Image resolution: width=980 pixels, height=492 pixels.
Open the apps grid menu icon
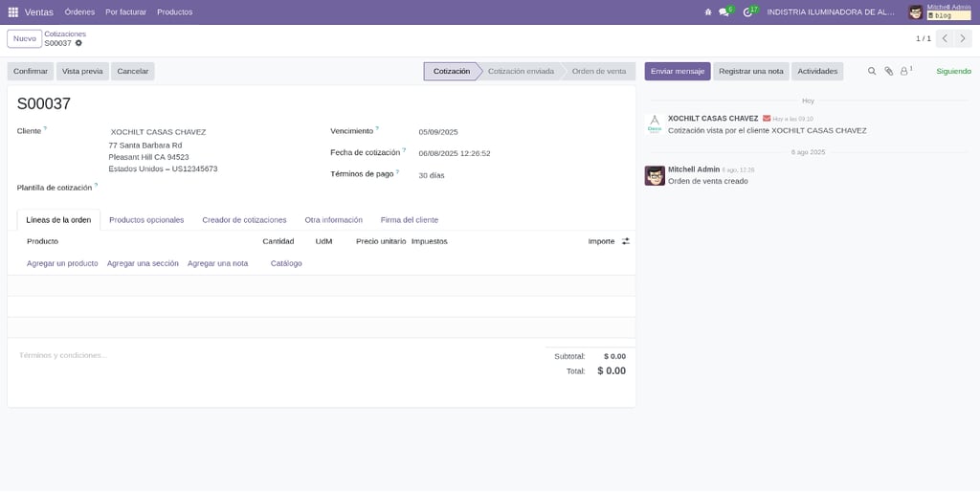[13, 11]
